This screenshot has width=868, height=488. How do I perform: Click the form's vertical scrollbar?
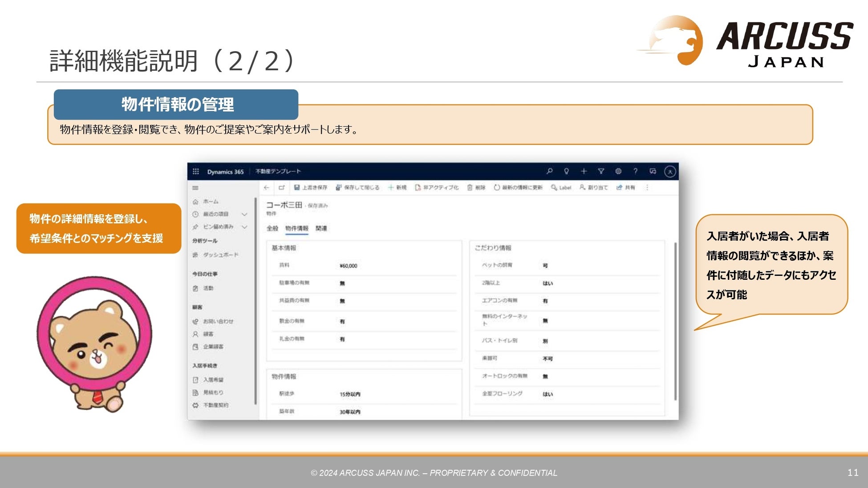tap(675, 320)
